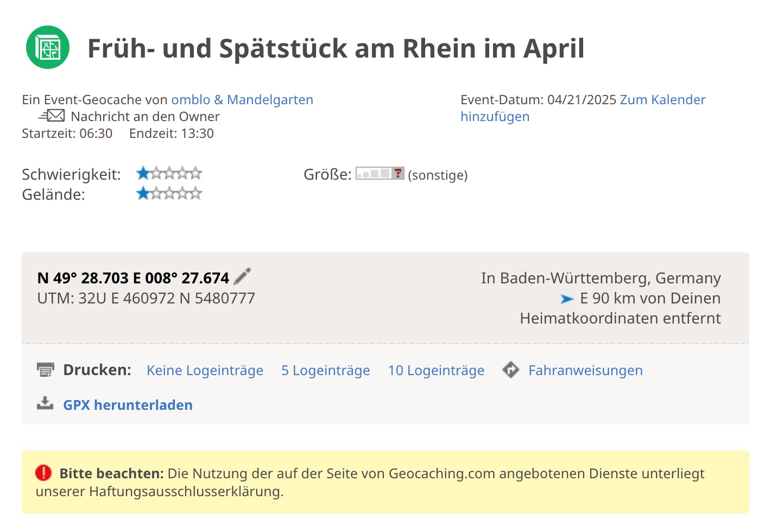Click the blue direction arrow icon
Screen dimensions: 771x532
567,299
